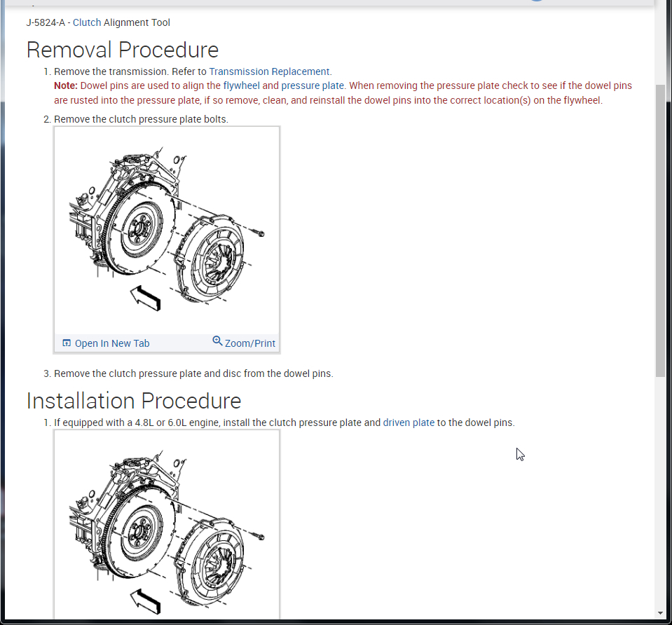
Task: Click the removal procedure clutch diagram
Action: click(x=167, y=231)
